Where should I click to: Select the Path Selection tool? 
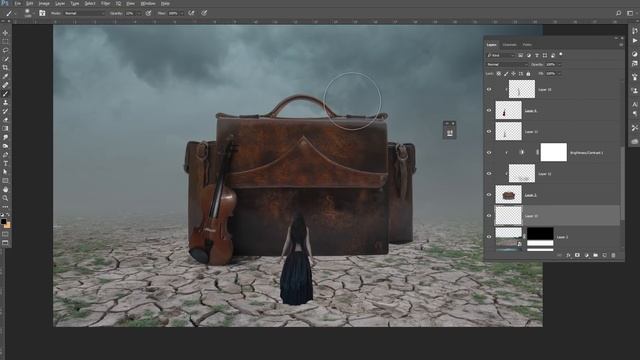point(5,172)
